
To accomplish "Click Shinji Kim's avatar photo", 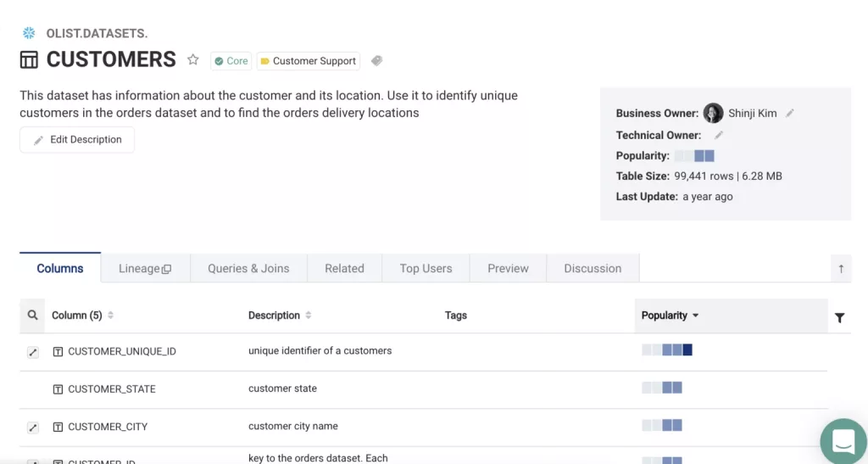I will 713,113.
